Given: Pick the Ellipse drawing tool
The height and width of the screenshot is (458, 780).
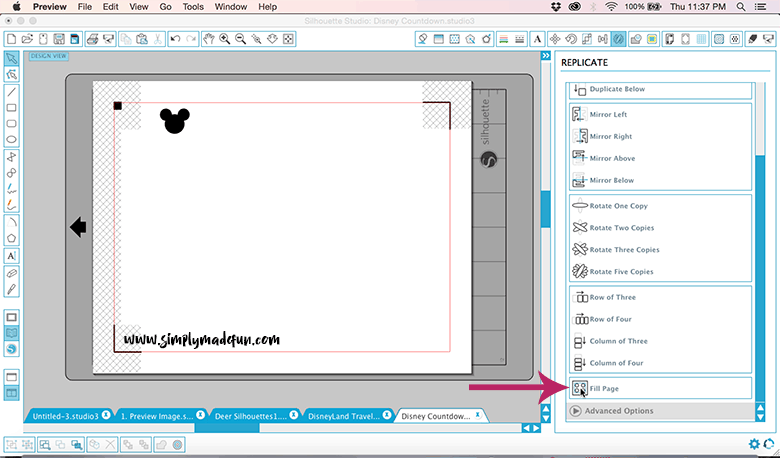Looking at the screenshot, I should (11, 140).
